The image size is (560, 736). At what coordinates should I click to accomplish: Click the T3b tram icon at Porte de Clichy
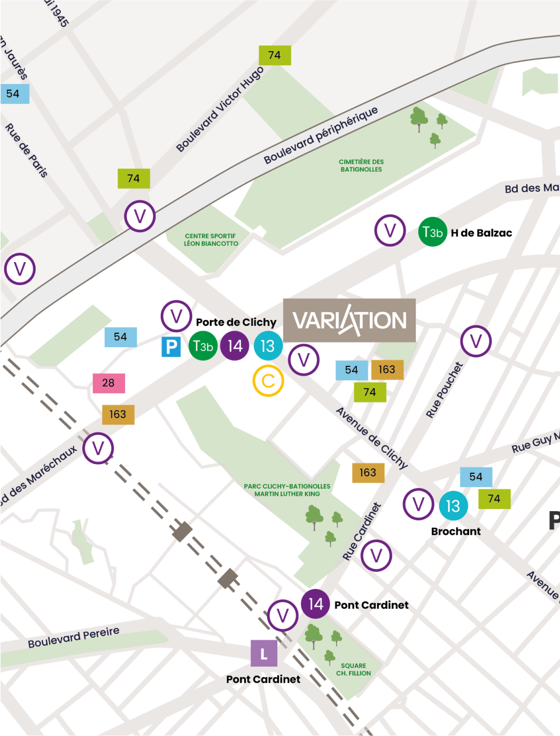203,346
